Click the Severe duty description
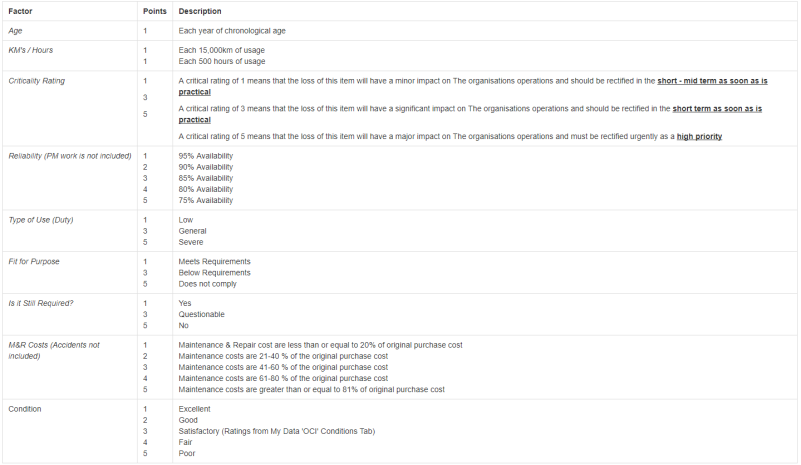801x465 pixels. click(x=191, y=242)
